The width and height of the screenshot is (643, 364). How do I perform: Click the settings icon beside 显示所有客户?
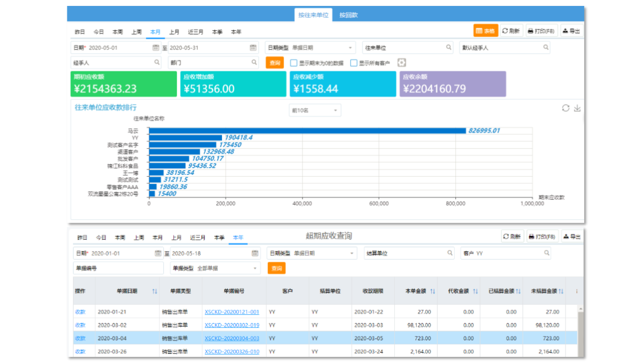click(x=401, y=63)
